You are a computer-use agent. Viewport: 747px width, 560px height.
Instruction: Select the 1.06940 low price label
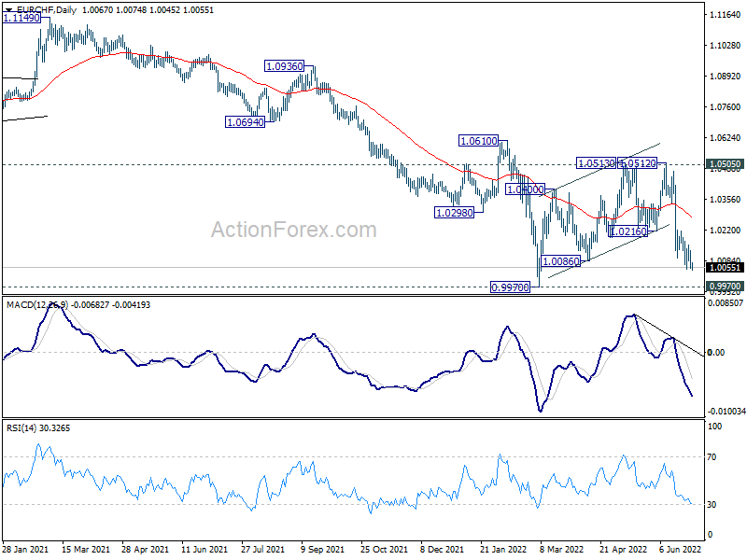[x=246, y=122]
